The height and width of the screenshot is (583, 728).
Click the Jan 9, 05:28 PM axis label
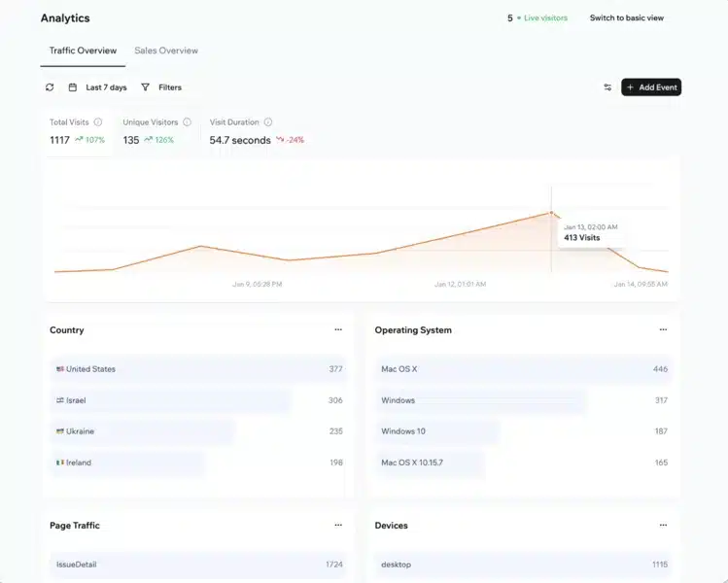[x=258, y=284]
